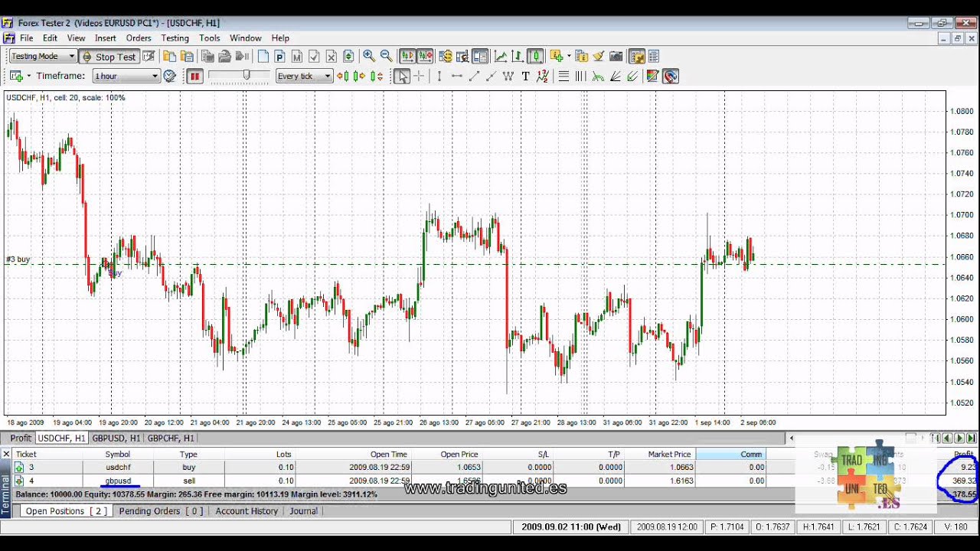Toggle chart shift offset icon
The width and height of the screenshot is (980, 551).
coord(426,56)
